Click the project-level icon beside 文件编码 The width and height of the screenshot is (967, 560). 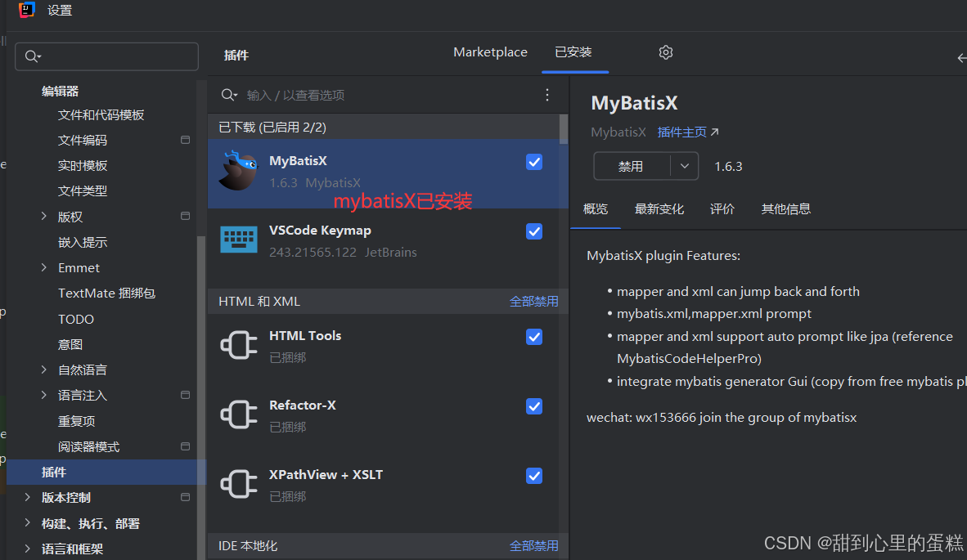185,140
